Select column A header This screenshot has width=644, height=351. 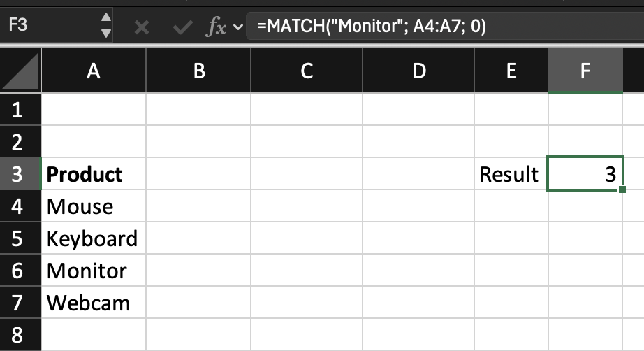94,71
